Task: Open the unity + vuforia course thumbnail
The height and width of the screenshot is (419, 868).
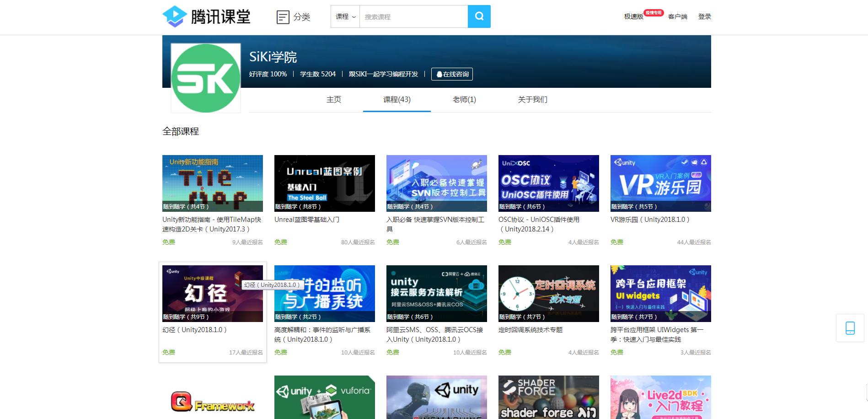Action: (x=325, y=397)
